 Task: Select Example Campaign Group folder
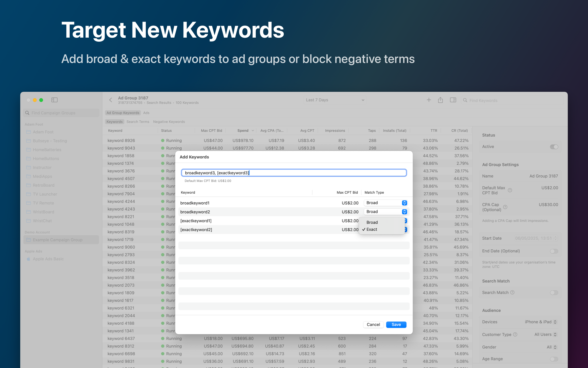[61, 240]
